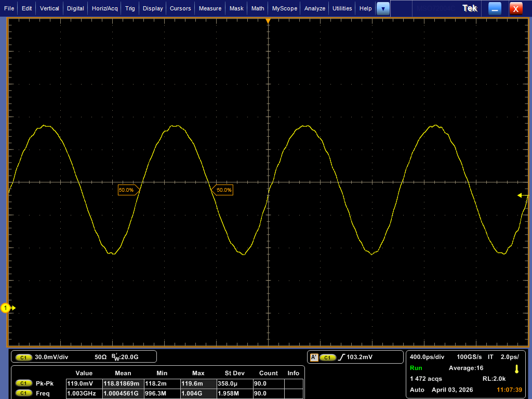Open the Math menu
The image size is (532, 399).
(258, 8)
